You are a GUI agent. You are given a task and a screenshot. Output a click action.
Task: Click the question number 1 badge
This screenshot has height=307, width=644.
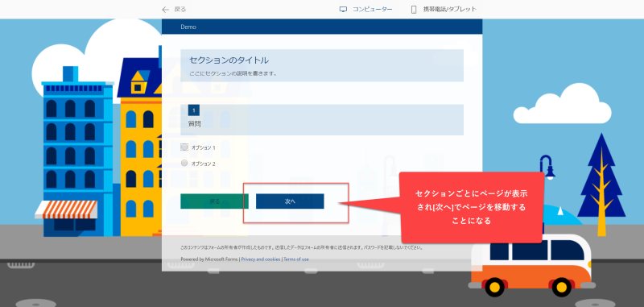pyautogui.click(x=194, y=110)
